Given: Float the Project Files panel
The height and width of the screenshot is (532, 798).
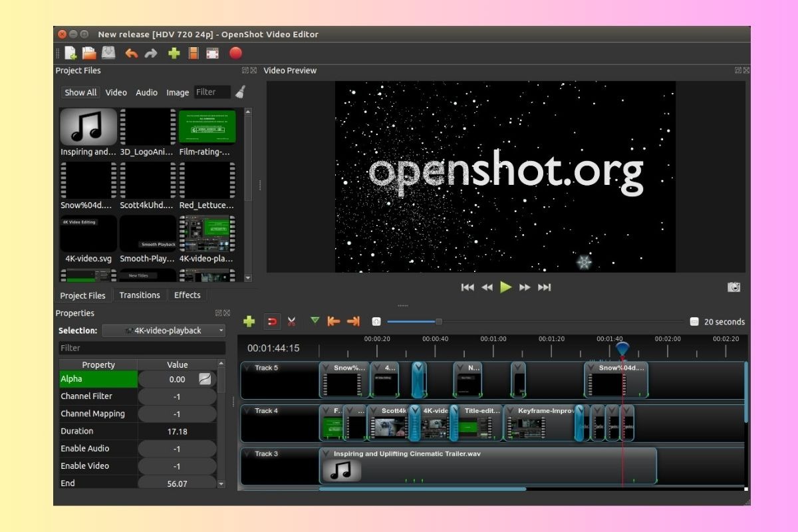Looking at the screenshot, I should pos(245,70).
